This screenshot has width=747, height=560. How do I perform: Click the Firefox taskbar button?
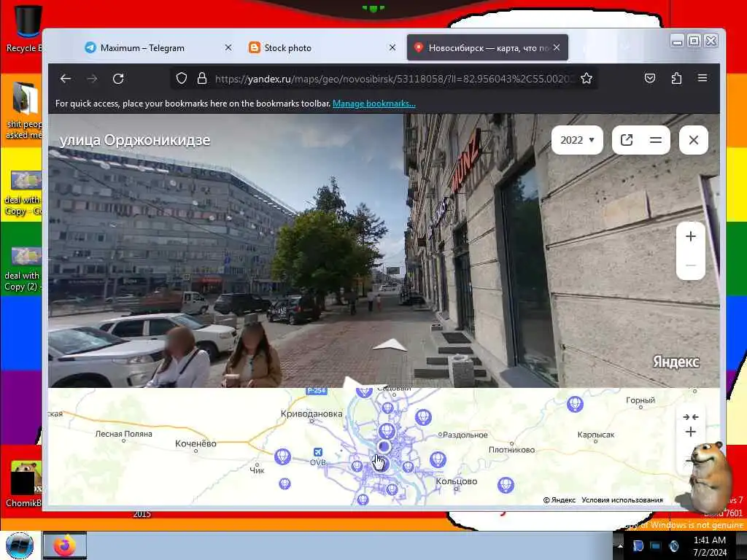65,545
